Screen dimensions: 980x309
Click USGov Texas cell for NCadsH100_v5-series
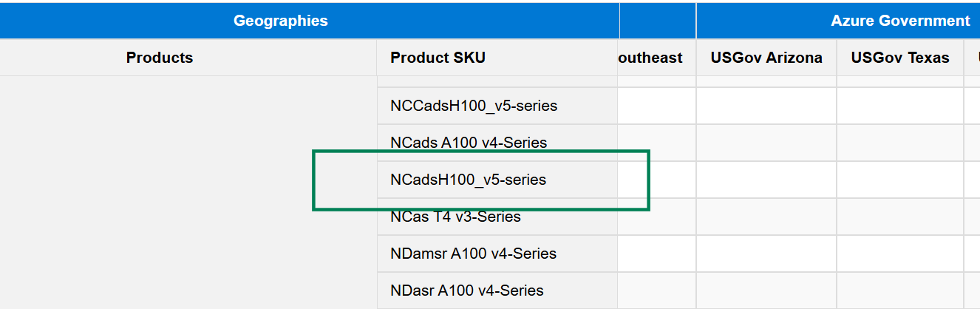900,180
